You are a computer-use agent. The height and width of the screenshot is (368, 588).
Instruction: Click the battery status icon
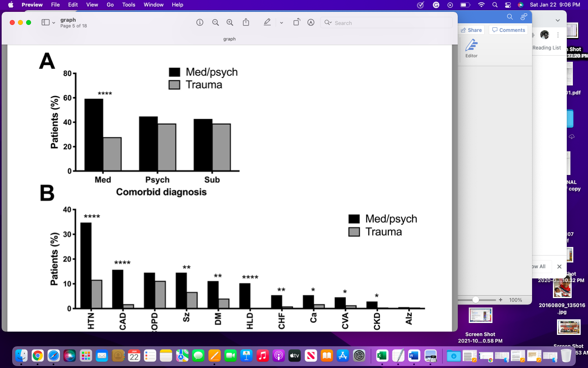pyautogui.click(x=465, y=5)
